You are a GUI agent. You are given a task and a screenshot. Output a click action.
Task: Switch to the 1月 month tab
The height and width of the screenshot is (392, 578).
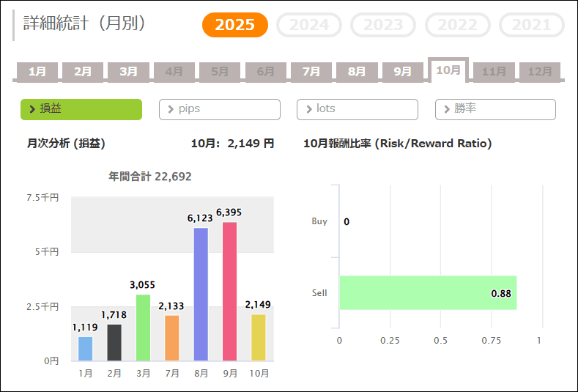37,72
